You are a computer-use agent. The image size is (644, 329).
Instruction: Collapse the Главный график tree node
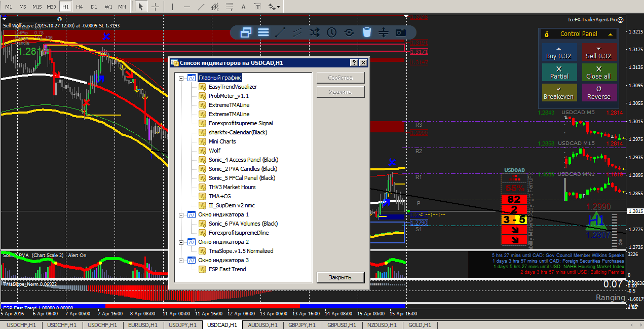click(x=181, y=78)
